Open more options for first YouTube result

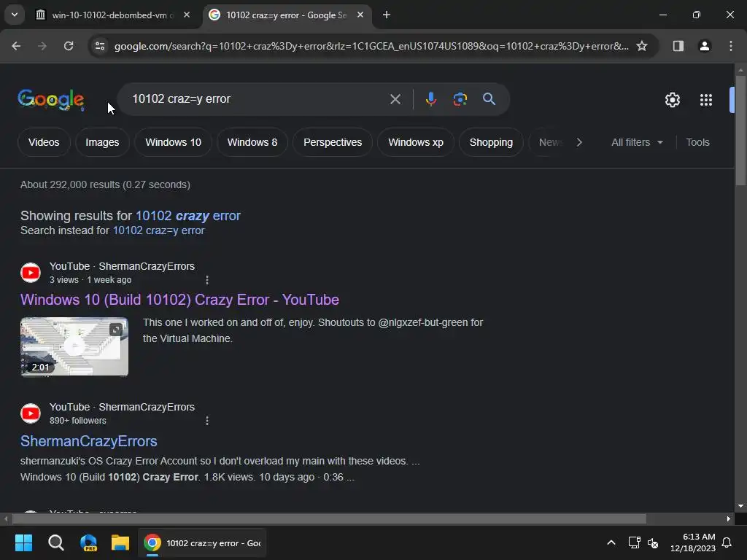point(206,280)
